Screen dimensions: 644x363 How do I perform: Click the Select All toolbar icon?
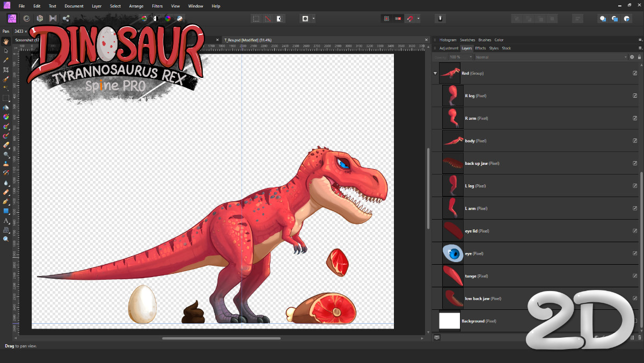click(x=256, y=18)
